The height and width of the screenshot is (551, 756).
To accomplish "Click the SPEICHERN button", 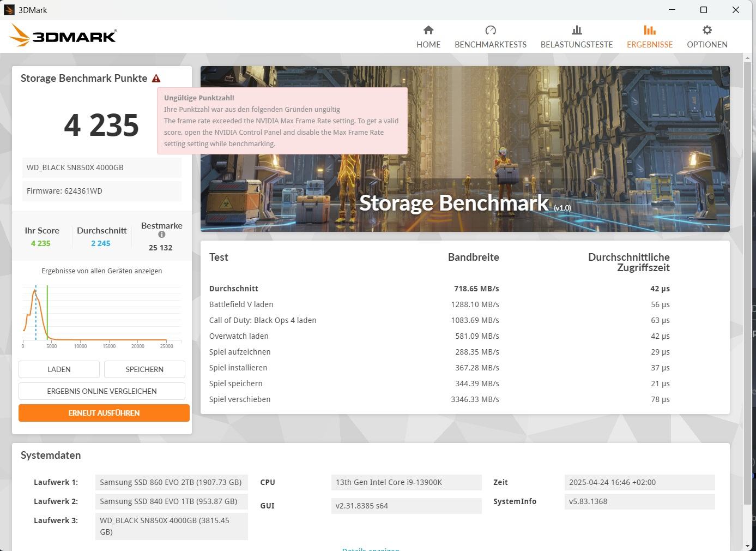I will [x=144, y=369].
